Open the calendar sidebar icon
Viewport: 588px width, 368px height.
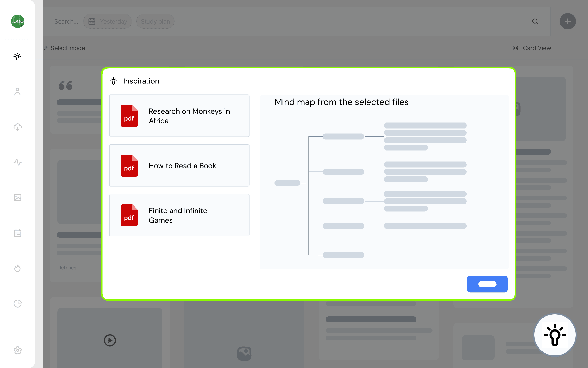point(17,233)
